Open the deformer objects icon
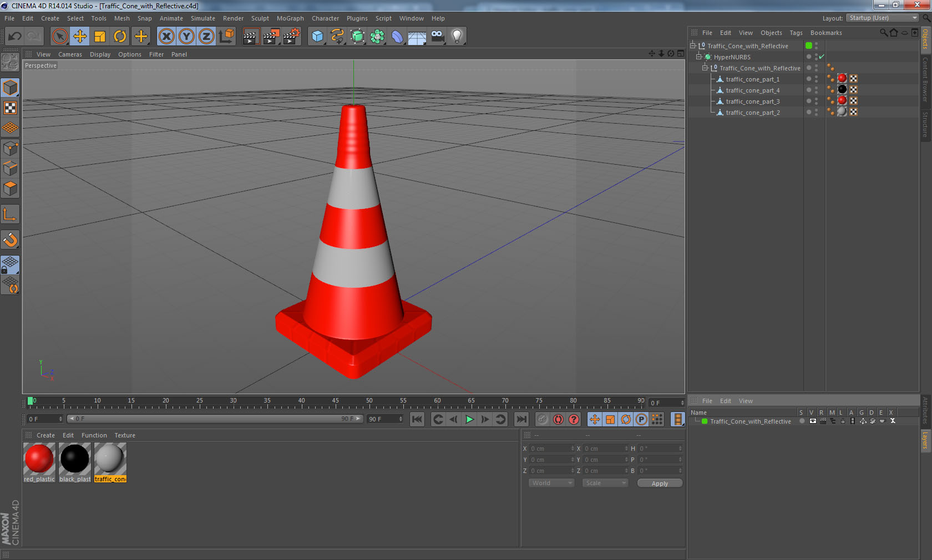 (x=397, y=37)
